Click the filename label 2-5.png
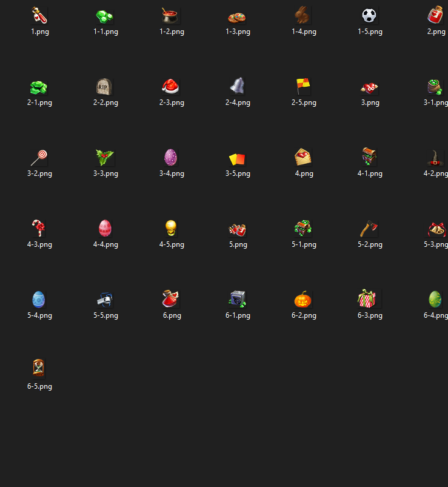 (x=304, y=102)
